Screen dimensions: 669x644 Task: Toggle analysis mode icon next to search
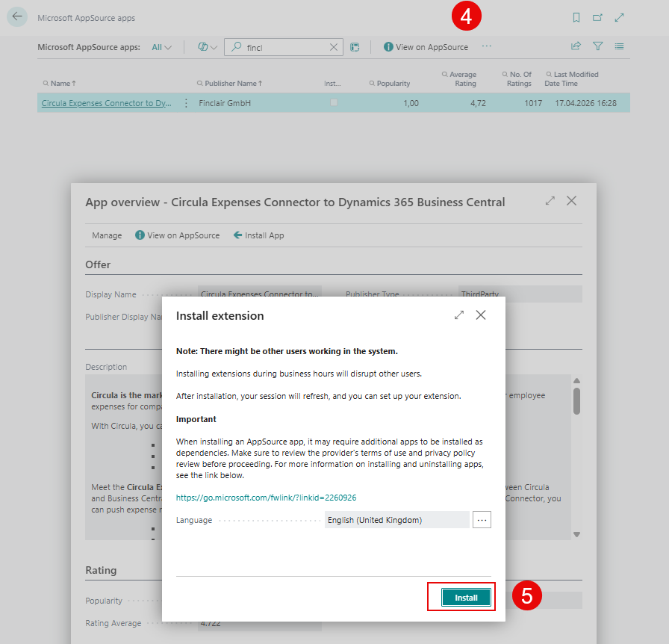355,47
